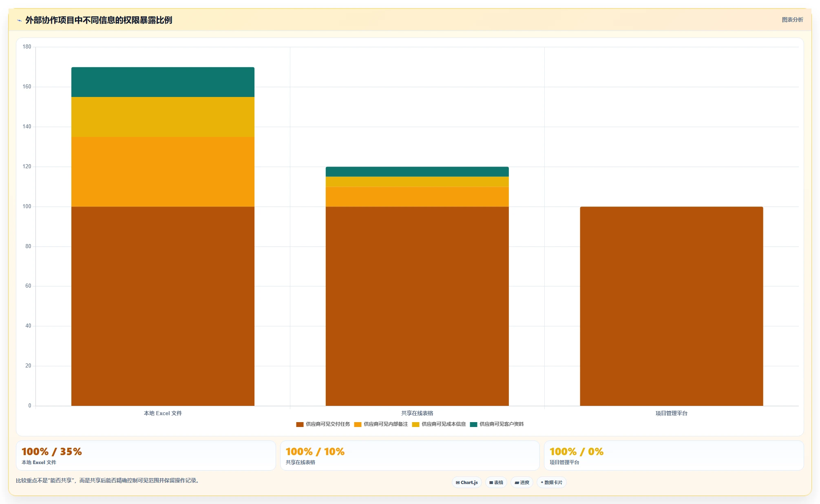Click the orange segment of the 共享在线表格 bar

click(417, 197)
